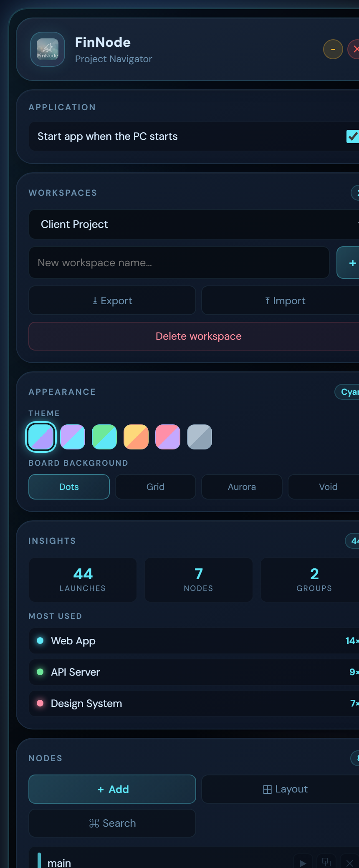This screenshot has width=359, height=868.
Task: Minimize the FinNode Project Navigator window
Action: click(333, 49)
